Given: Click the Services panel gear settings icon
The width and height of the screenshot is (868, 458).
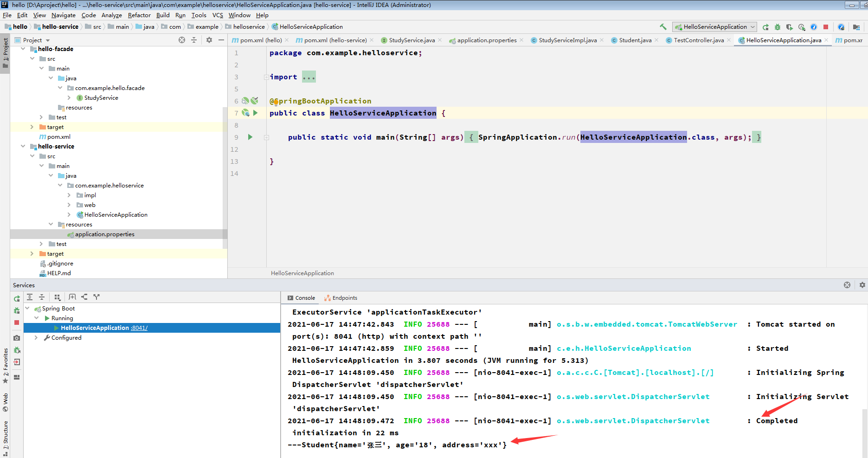Looking at the screenshot, I should tap(862, 285).
